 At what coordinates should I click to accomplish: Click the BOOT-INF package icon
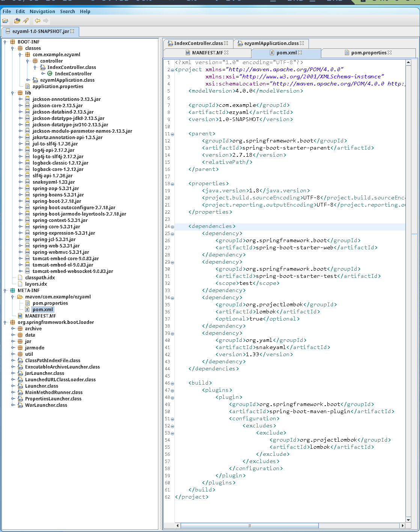[13, 42]
